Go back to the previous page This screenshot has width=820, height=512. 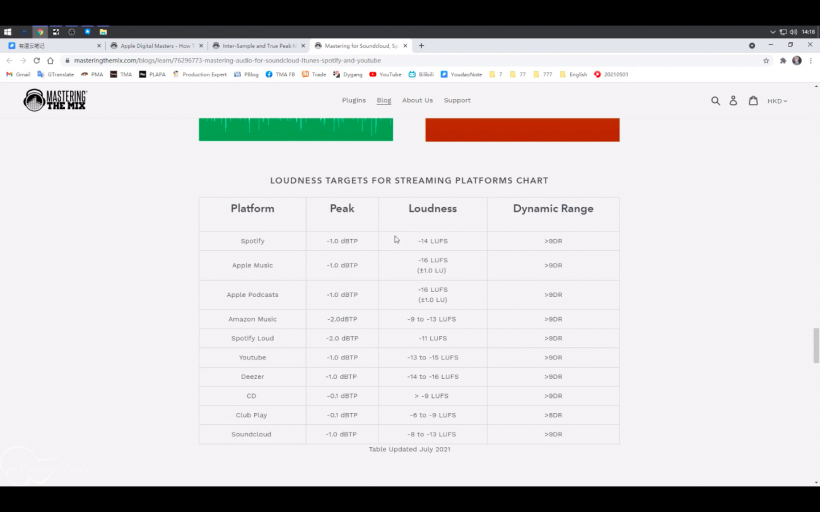pyautogui.click(x=9, y=61)
